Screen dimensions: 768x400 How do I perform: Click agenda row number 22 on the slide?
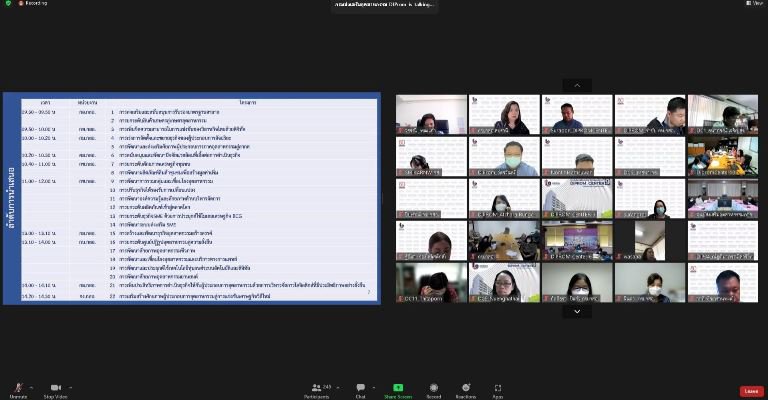pyautogui.click(x=190, y=296)
